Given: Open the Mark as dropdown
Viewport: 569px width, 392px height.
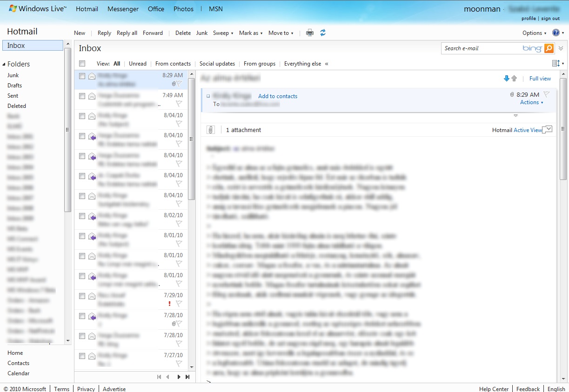Looking at the screenshot, I should pyautogui.click(x=251, y=33).
